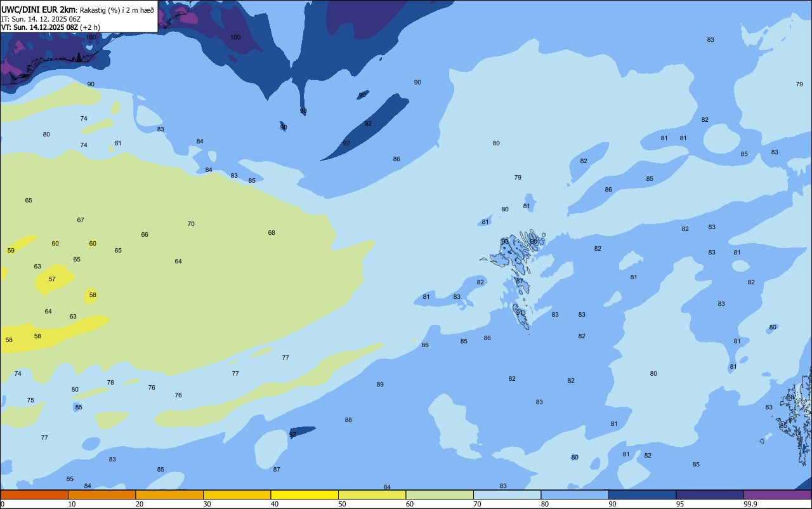Click the '57' humidity value on the map
The width and height of the screenshot is (812, 509).
[x=52, y=279]
